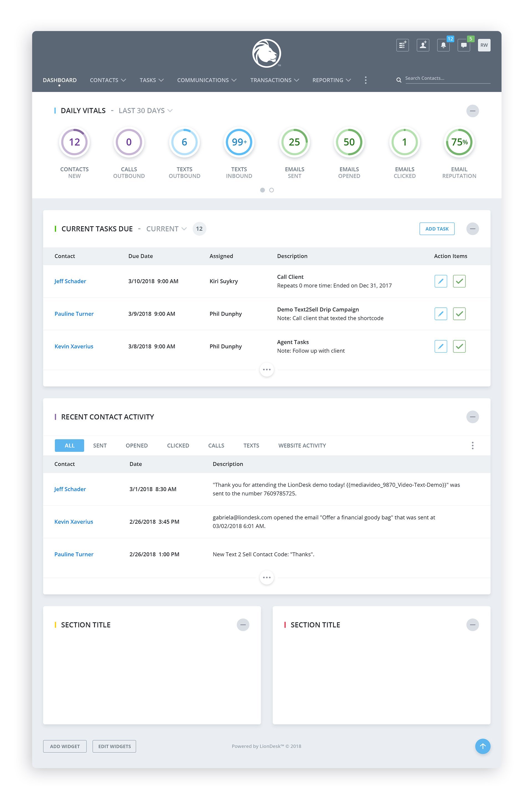This screenshot has height=798, width=532.
Task: Click the add contact icon in header
Action: pyautogui.click(x=423, y=45)
